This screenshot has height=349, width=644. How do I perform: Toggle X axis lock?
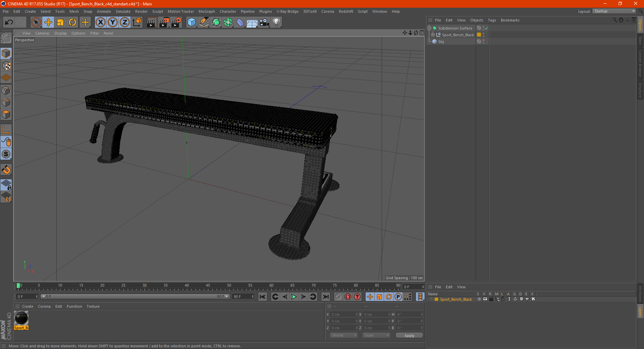coord(100,22)
